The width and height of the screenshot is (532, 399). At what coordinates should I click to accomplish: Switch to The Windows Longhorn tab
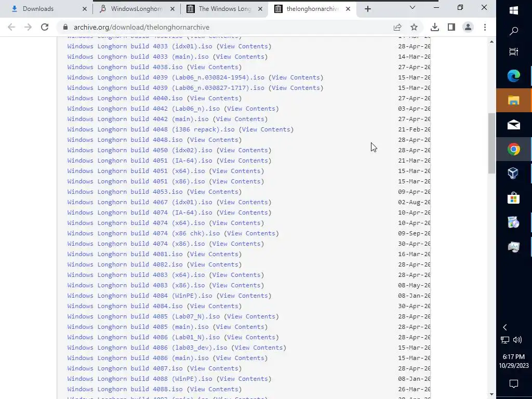tap(224, 9)
